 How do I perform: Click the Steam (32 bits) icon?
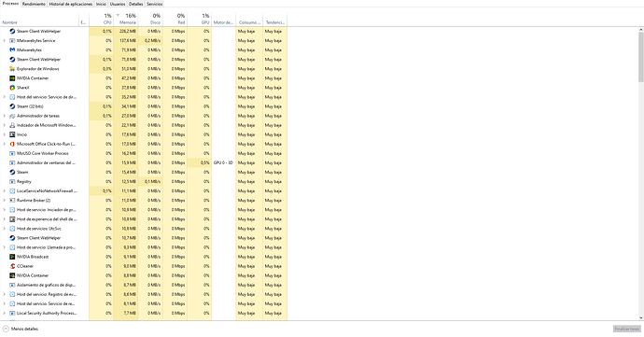[12, 106]
